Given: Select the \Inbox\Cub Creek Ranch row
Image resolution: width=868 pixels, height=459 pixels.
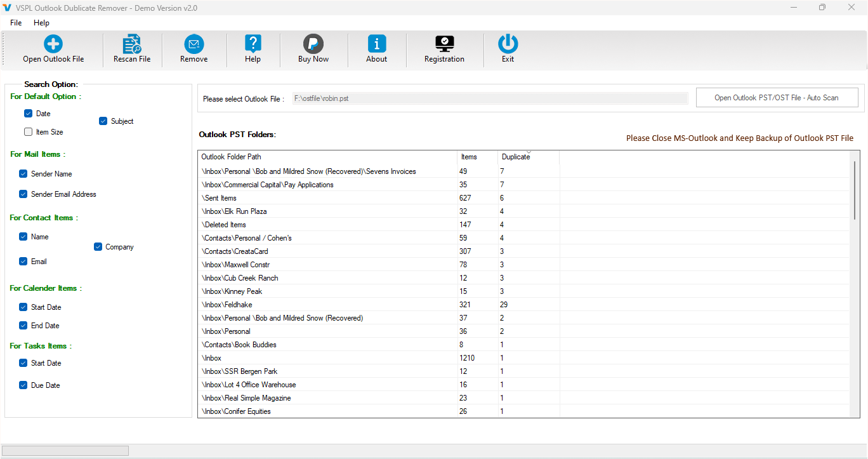Looking at the screenshot, I should tap(524, 278).
